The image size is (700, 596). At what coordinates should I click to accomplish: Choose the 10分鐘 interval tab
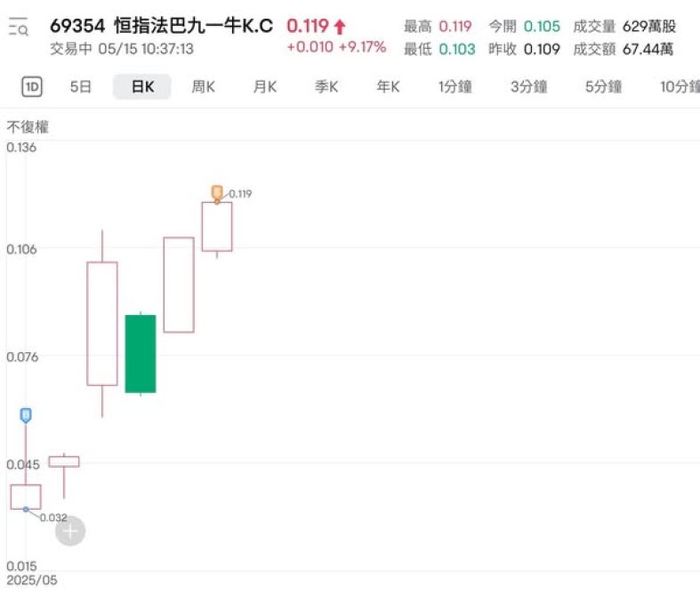(x=678, y=86)
